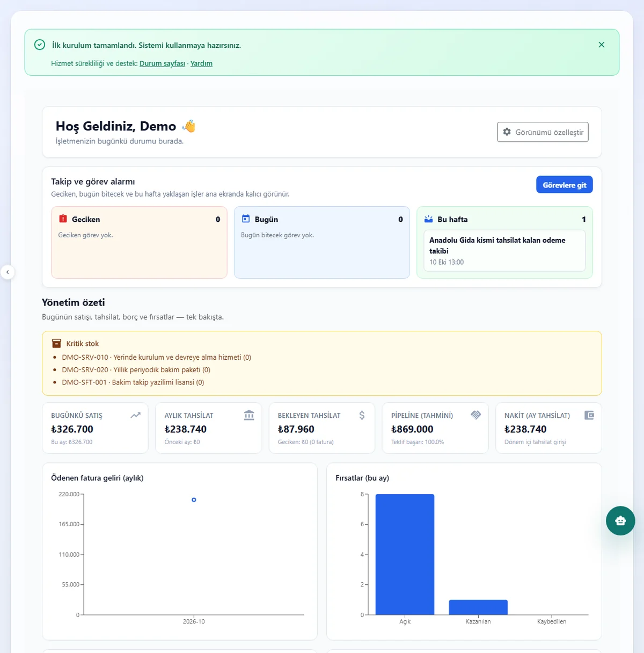Click the Bu hafta upcoming icon
Screen dimensions: 644x653
click(x=429, y=219)
